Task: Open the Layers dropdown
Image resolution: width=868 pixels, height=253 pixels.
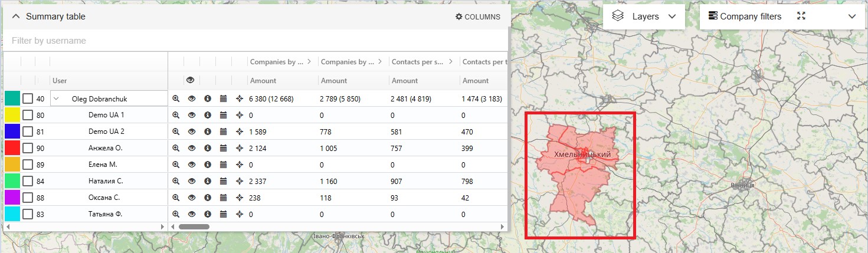Action: pyautogui.click(x=644, y=17)
